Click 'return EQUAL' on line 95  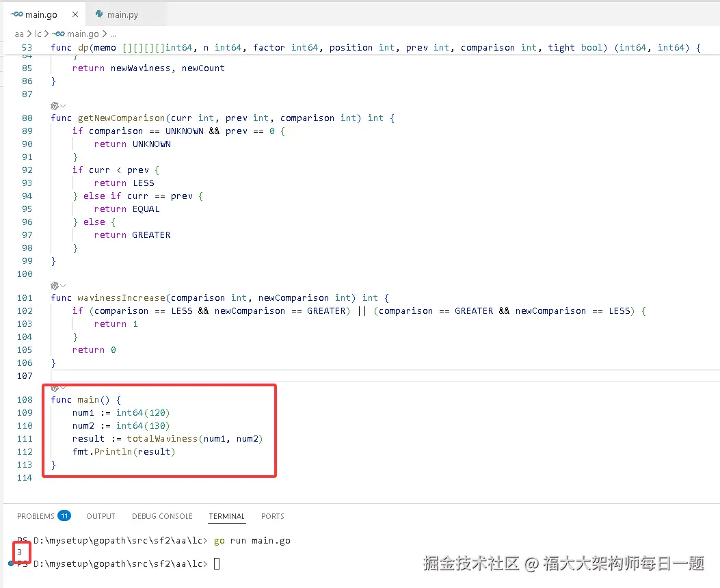pyautogui.click(x=126, y=209)
